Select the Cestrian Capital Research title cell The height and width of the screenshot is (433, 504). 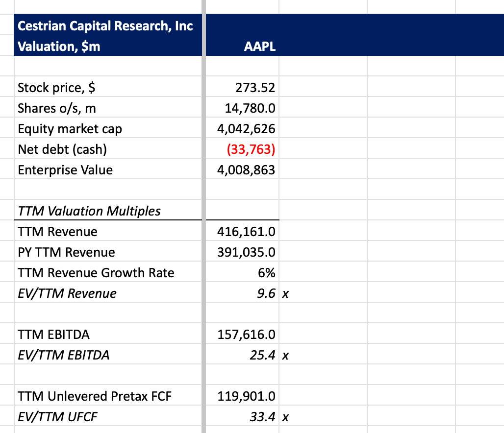[105, 25]
